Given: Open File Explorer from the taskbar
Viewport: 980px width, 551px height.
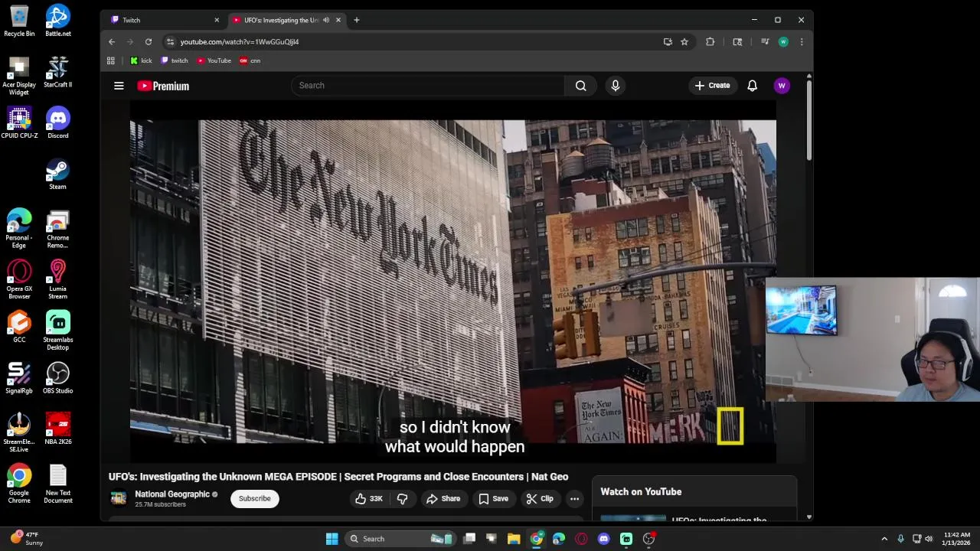Looking at the screenshot, I should point(514,539).
